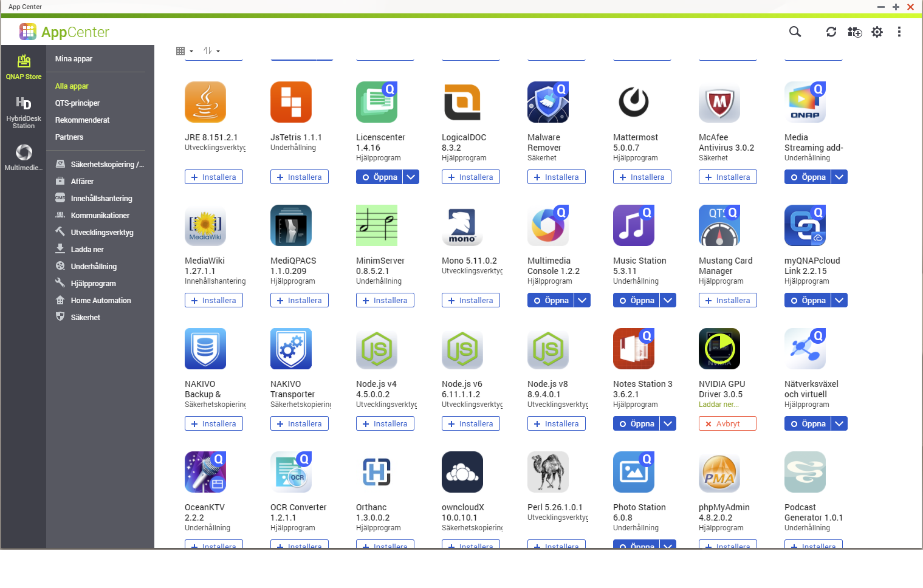Image resolution: width=923 pixels, height=588 pixels.
Task: Open the search magnifier icon
Action: pyautogui.click(x=795, y=32)
